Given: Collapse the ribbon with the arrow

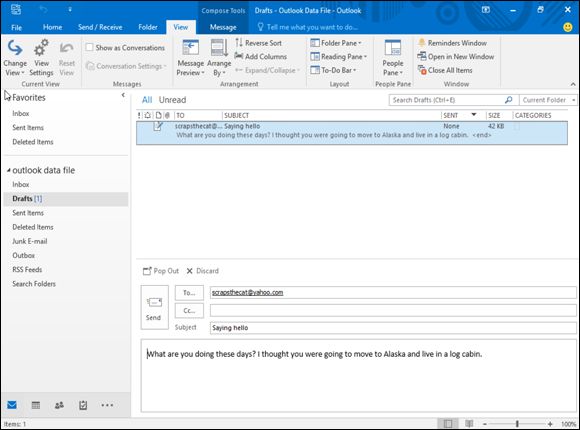Looking at the screenshot, I should coord(573,84).
